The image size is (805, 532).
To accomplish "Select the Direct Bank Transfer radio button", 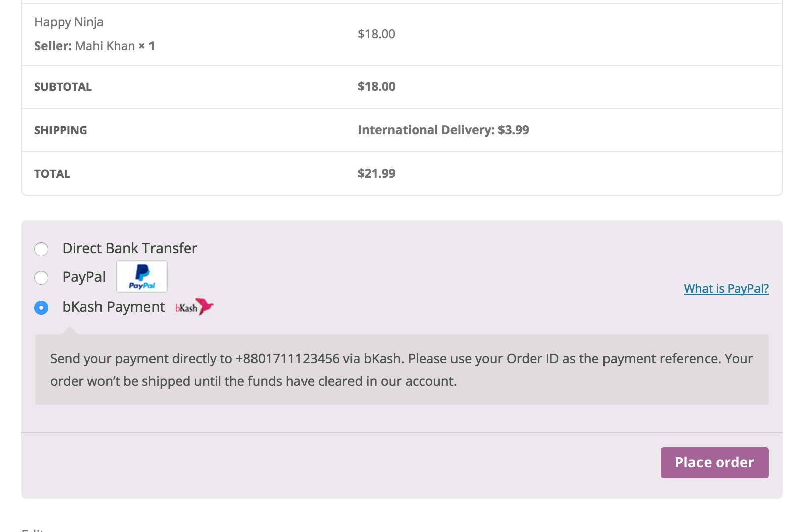I will click(41, 249).
